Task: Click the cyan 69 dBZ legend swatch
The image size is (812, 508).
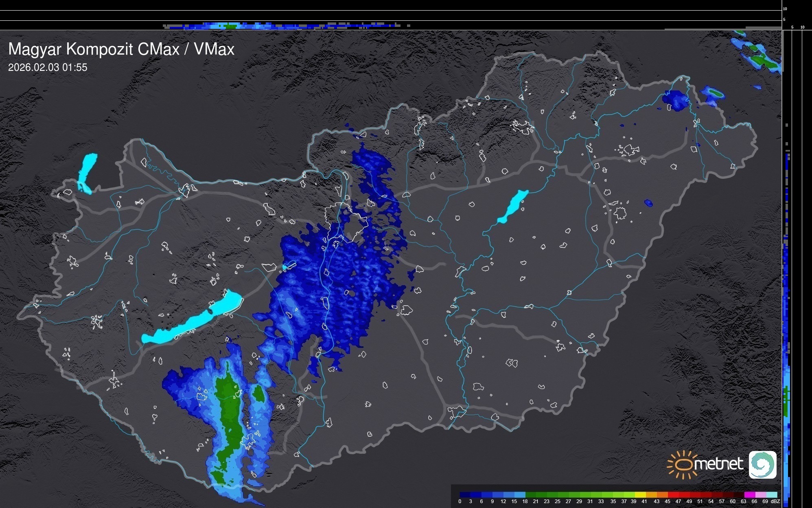Action: pos(771,495)
